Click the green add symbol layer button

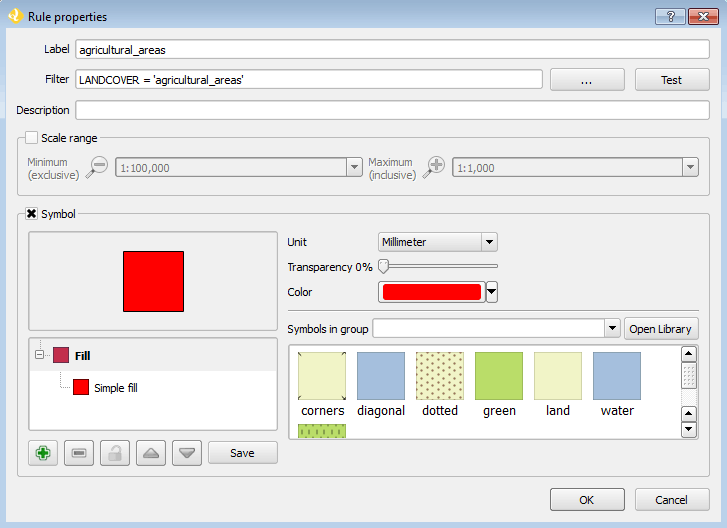point(42,453)
